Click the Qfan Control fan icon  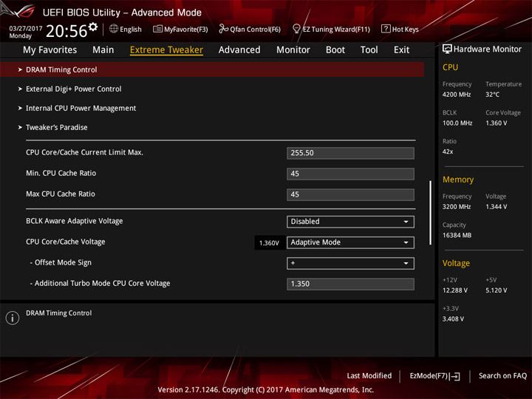click(x=223, y=29)
